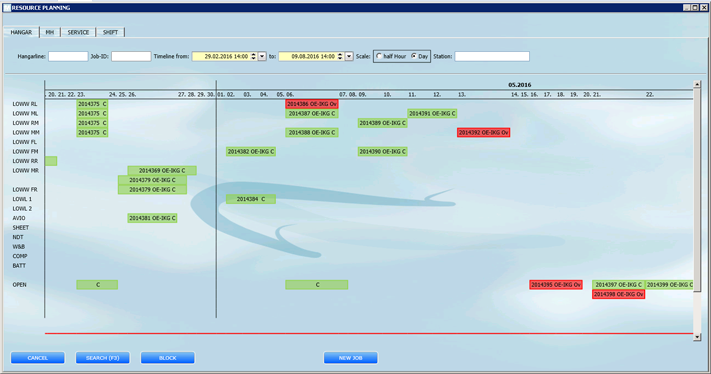Click the LOWW ML hangar row label
The width and height of the screenshot is (711, 374).
[x=25, y=113]
